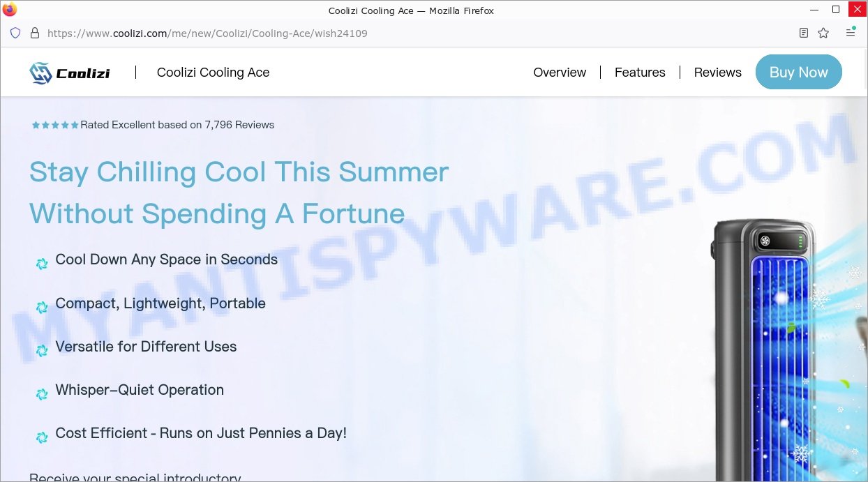
Task: Toggle Reader View icon
Action: tap(804, 33)
